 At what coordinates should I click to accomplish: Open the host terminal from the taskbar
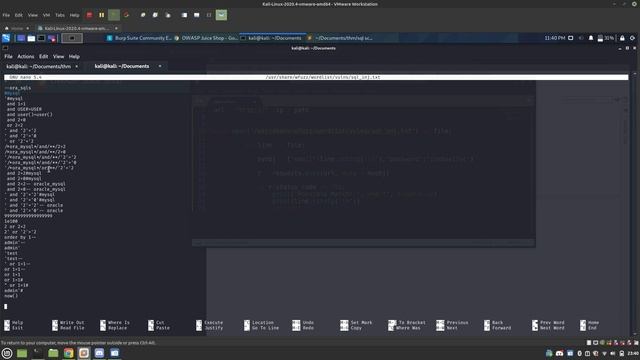point(38,353)
